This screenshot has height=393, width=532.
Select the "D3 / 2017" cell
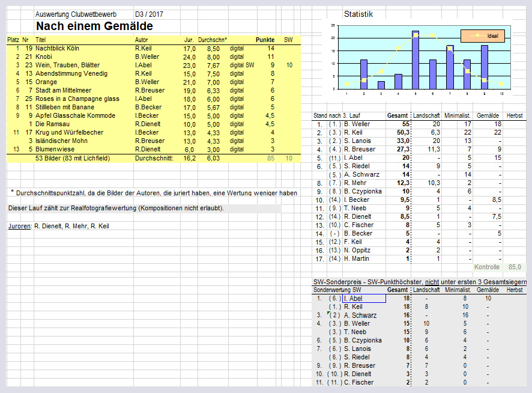click(x=149, y=14)
